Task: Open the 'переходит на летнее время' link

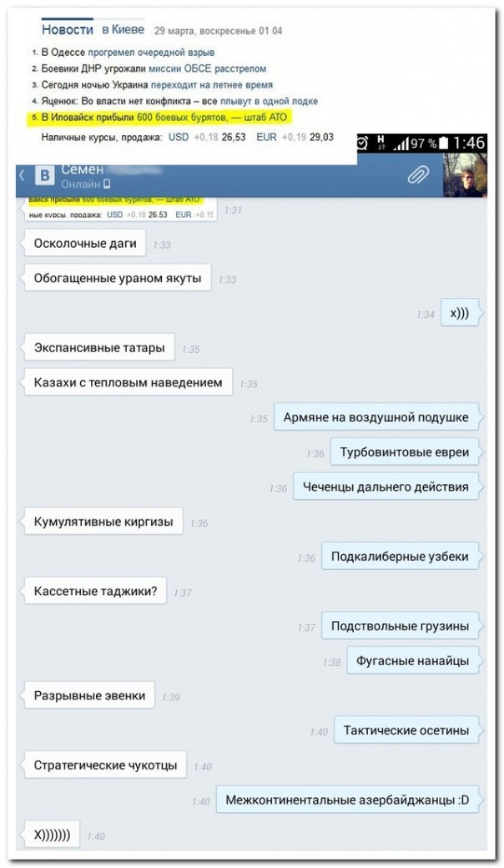Action: (211, 85)
